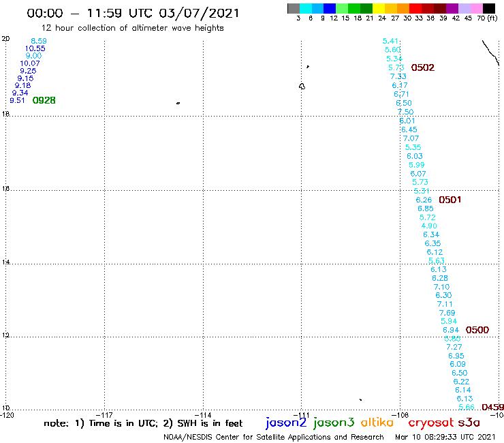Click the time stamp 0459

click(x=492, y=407)
